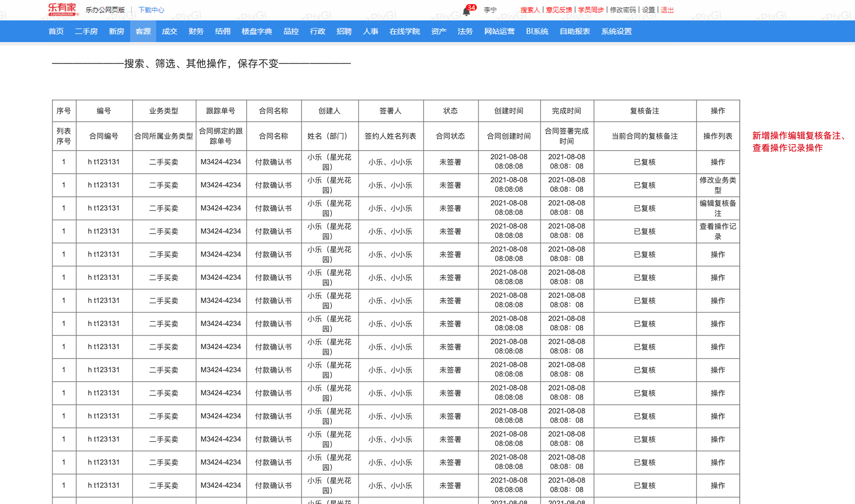Image resolution: width=855 pixels, height=504 pixels.
Task: Click the 复核备注 column header
Action: [x=644, y=111]
